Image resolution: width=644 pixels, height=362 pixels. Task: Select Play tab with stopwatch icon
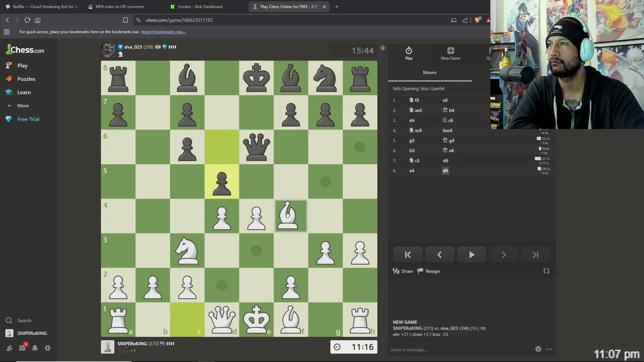(409, 53)
